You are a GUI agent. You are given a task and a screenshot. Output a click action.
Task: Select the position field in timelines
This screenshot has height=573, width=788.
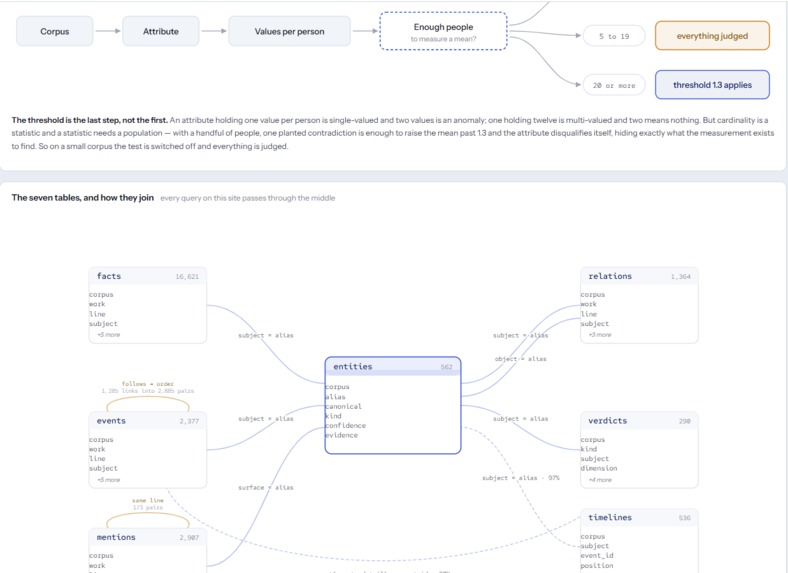[x=597, y=565]
